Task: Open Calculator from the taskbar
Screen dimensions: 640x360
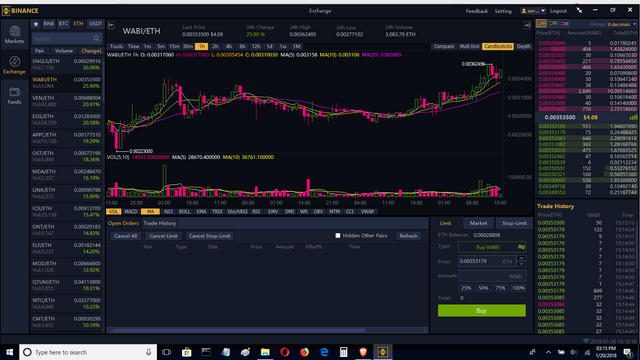Action: (343, 352)
